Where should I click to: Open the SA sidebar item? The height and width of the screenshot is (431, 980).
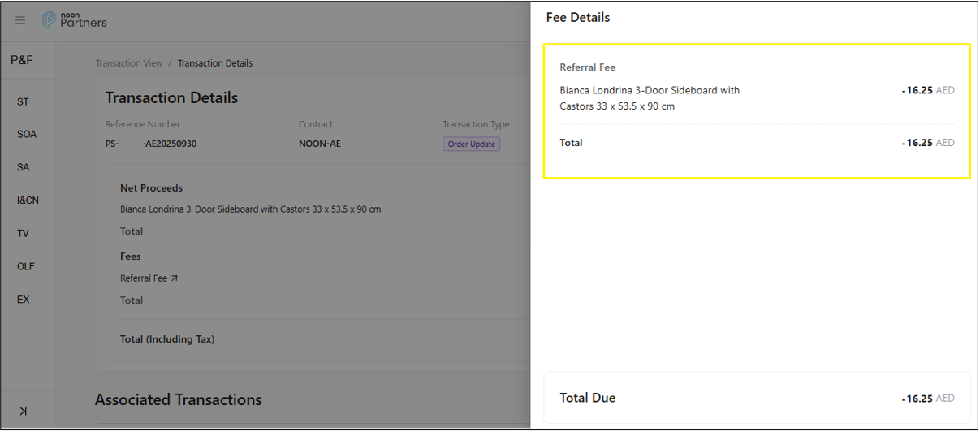click(23, 167)
